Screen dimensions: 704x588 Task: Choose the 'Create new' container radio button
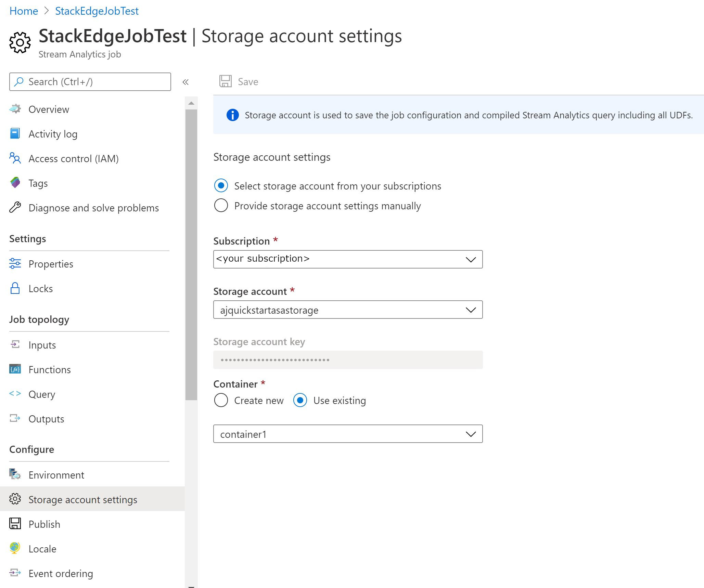click(221, 400)
